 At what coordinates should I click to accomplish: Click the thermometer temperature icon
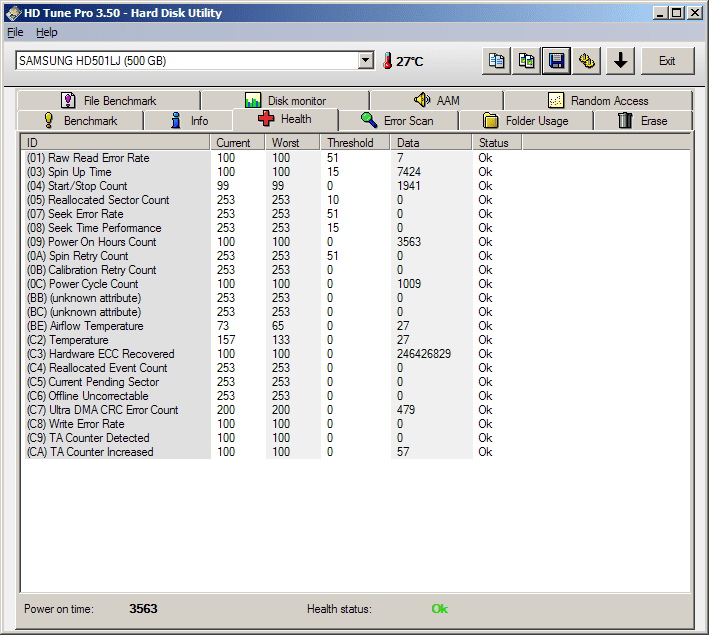coord(388,61)
